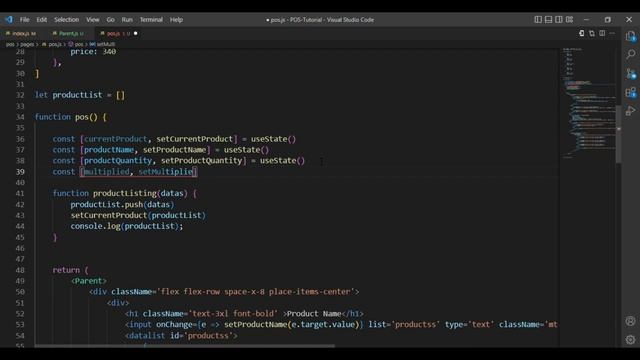
Task: Click line number 34 in the gutter
Action: (20, 117)
